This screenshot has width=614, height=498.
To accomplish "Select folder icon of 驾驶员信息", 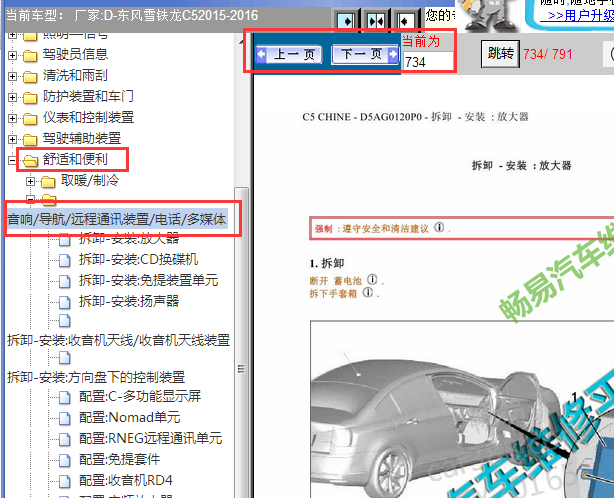I will pyautogui.click(x=30, y=56).
